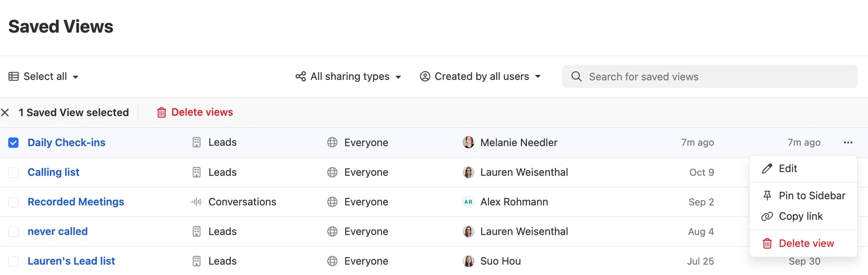Choose Edit from the context menu

click(x=803, y=168)
